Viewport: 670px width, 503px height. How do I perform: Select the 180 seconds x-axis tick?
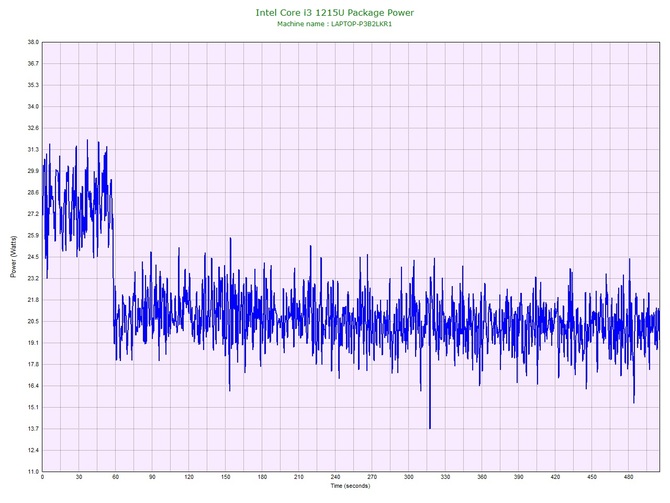262,477
